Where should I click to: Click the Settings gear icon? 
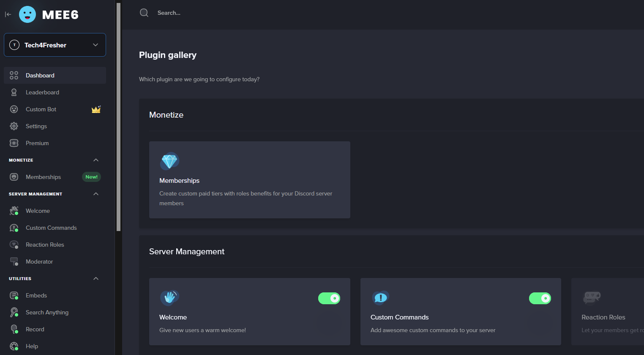coord(14,126)
